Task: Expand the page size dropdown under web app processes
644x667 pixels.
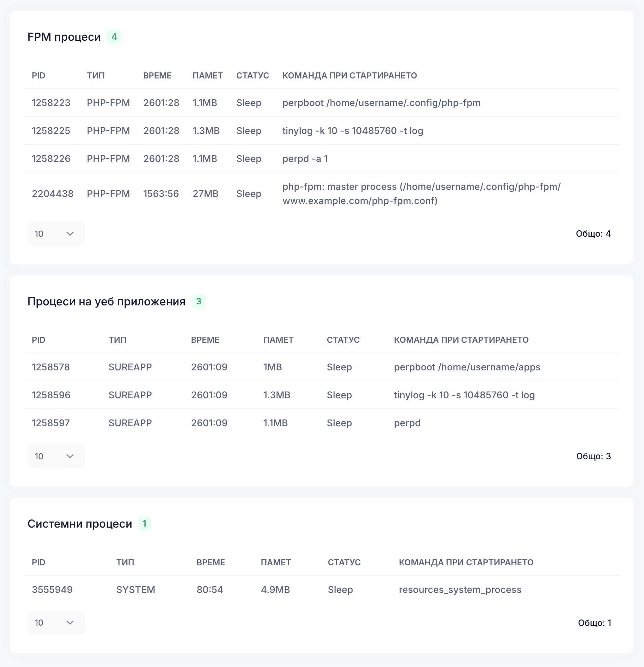Action: (x=56, y=456)
